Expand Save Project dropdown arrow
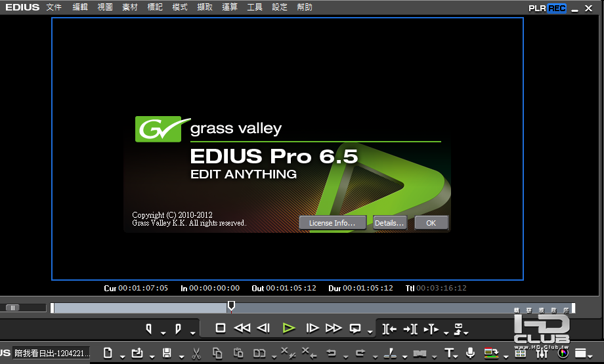 (181, 357)
